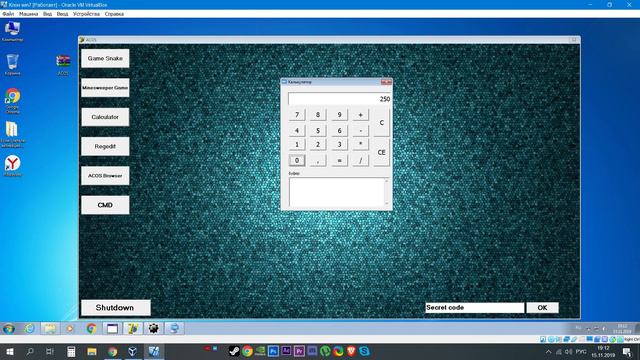Click the calculator CE button

pyautogui.click(x=382, y=152)
